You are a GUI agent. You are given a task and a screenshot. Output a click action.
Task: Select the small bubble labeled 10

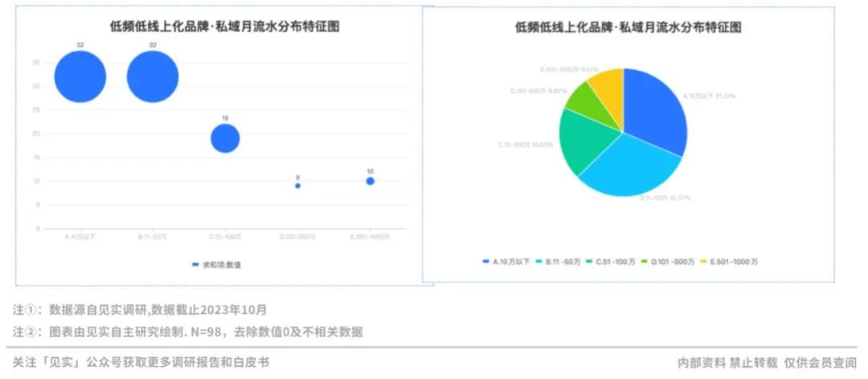370,180
